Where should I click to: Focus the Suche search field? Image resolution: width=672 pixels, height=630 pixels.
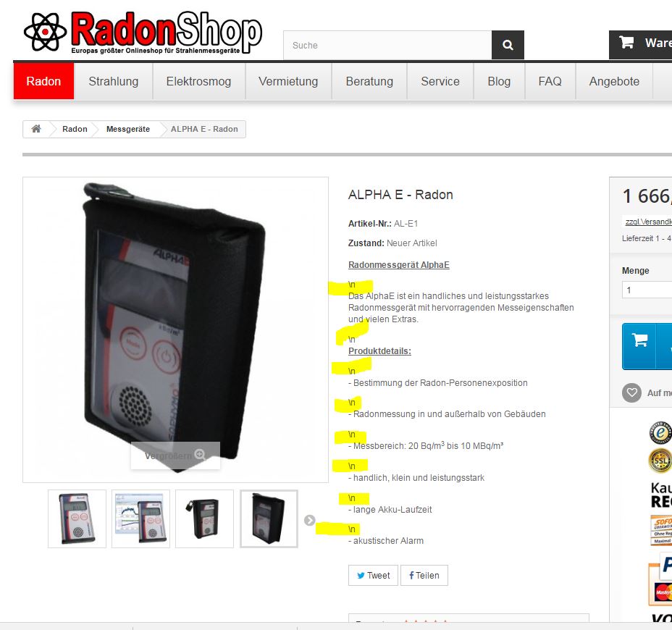coord(387,45)
